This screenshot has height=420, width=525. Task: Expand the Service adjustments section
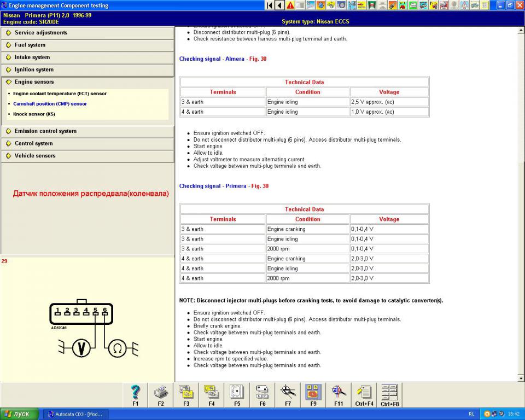[x=87, y=33]
